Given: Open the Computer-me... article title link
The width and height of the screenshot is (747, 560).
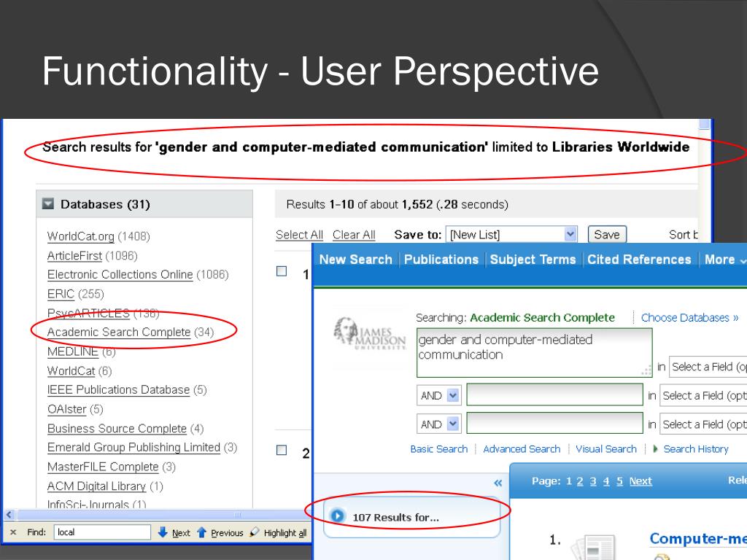Looking at the screenshot, I should click(697, 539).
